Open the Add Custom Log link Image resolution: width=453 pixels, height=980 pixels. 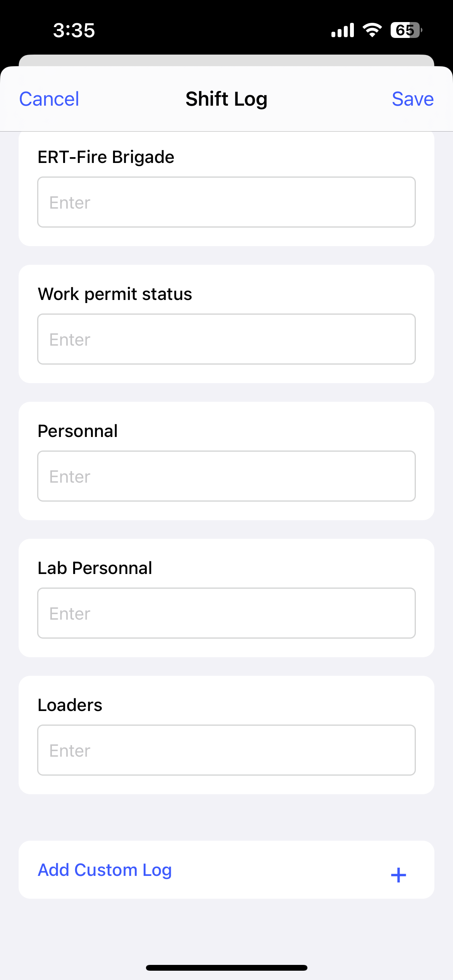click(105, 870)
